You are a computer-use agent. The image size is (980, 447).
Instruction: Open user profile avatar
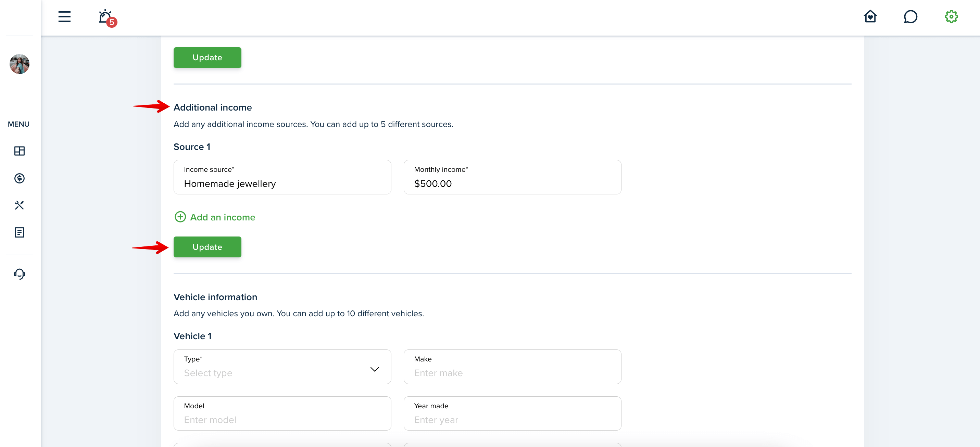click(20, 64)
